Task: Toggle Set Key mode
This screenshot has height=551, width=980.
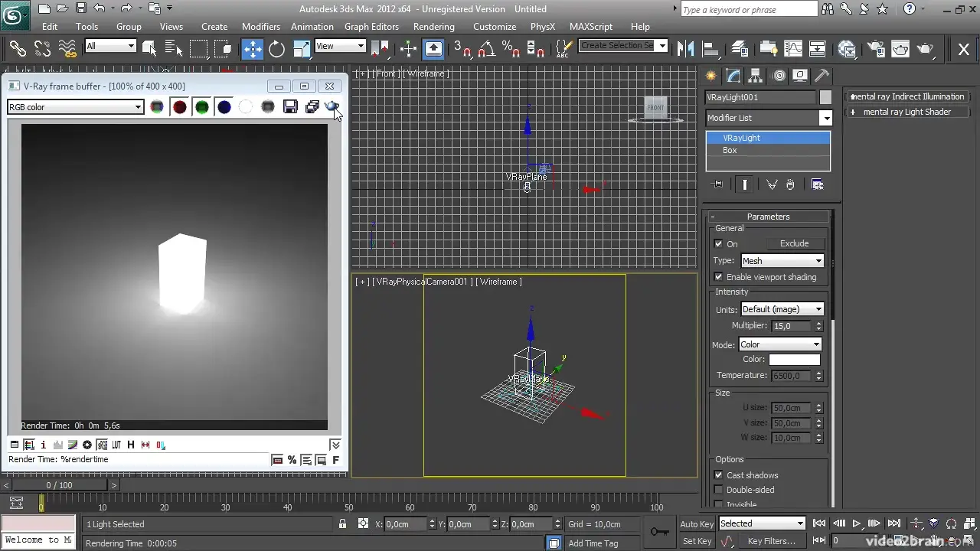Action: pyautogui.click(x=697, y=541)
